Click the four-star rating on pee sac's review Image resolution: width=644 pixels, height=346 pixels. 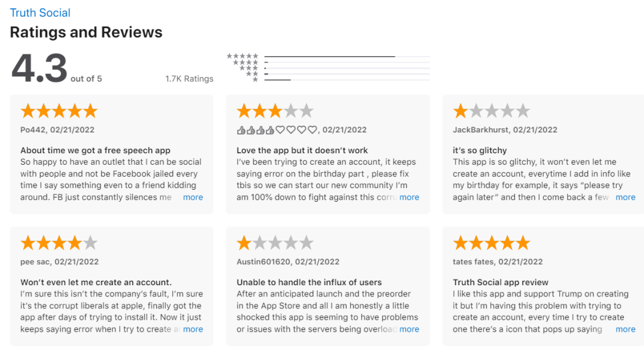pyautogui.click(x=58, y=243)
